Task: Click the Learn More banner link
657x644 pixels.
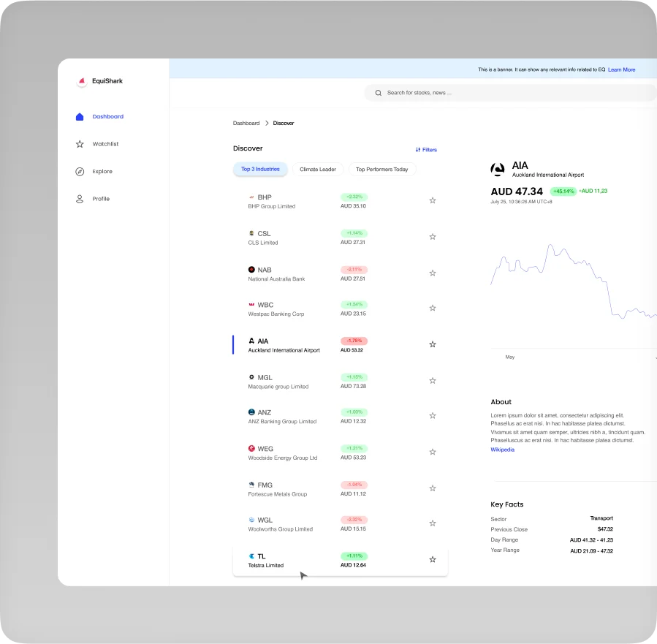Action: (621, 69)
